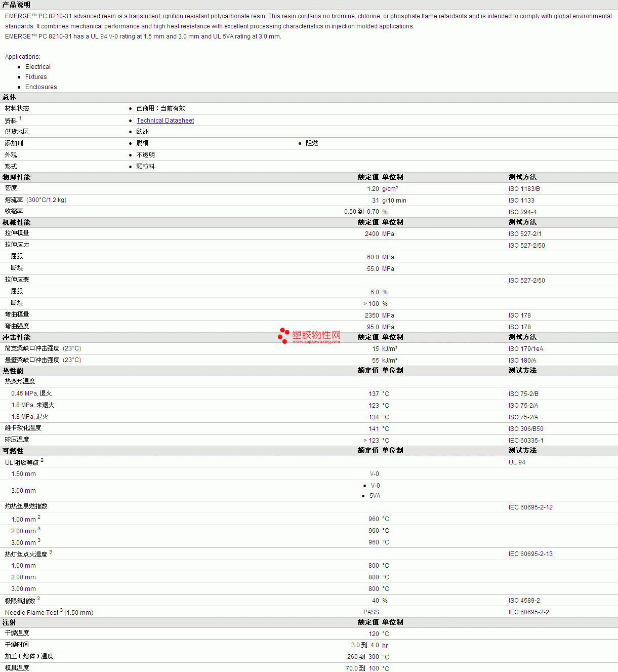This screenshot has height=672, width=618.
Task: Click the 熔流率 (300°C/1.2 kg) label
Action: [36, 200]
